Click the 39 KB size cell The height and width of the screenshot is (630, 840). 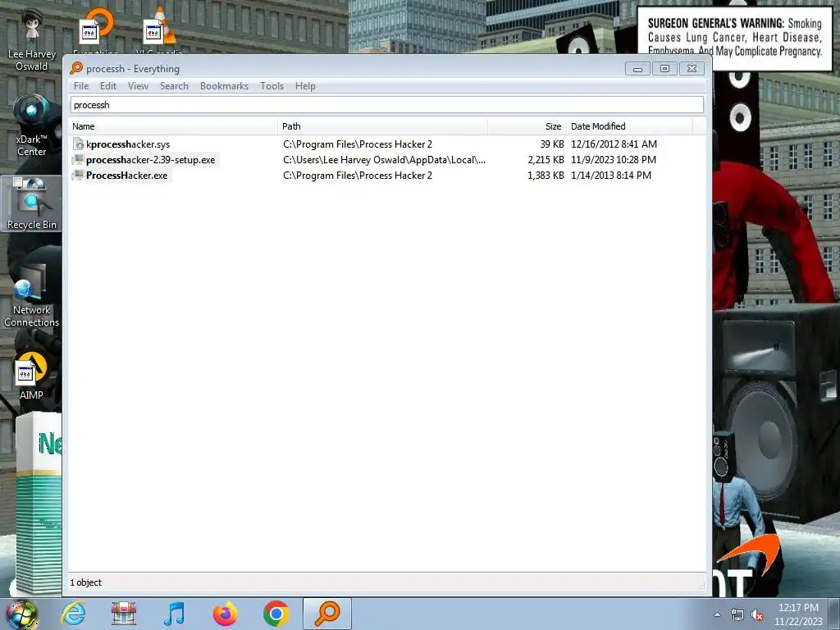552,144
